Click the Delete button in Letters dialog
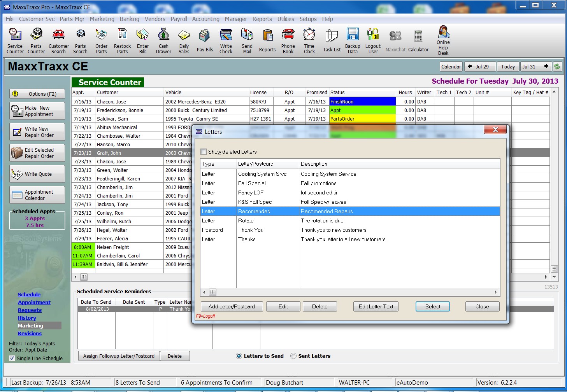 click(320, 306)
